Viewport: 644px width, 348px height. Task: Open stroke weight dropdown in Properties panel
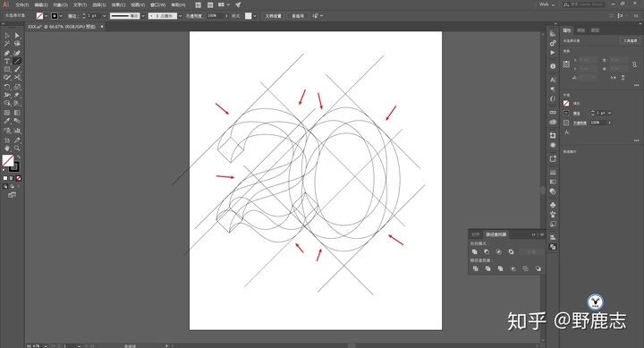(x=610, y=113)
